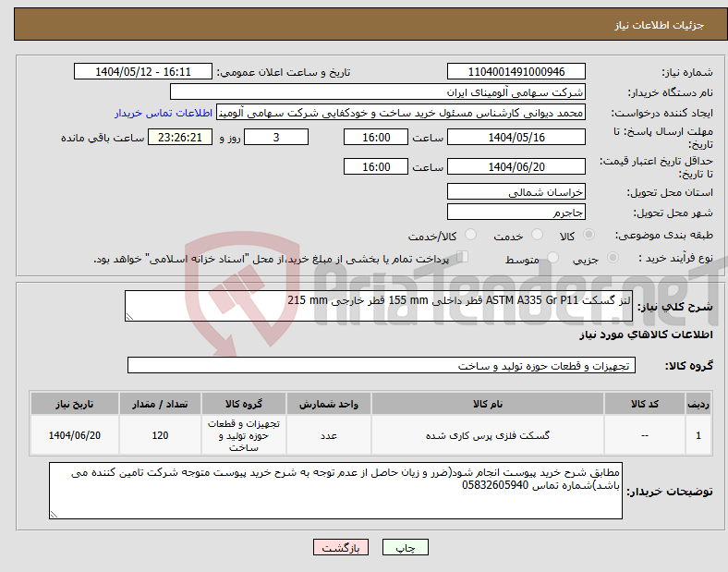
Task: Click the delivery city field جاجرم
Action: (516, 213)
